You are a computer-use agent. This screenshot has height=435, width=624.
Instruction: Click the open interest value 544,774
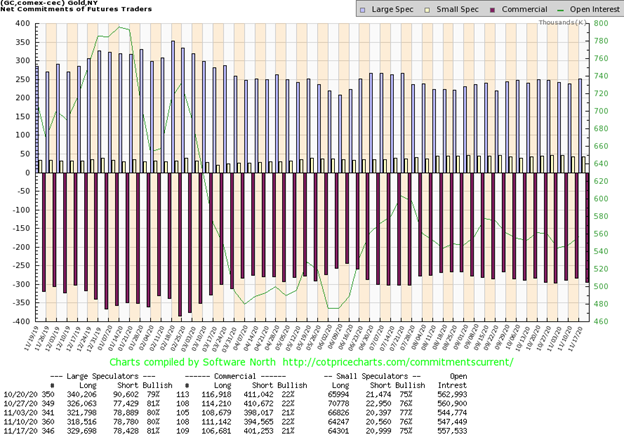[452, 413]
